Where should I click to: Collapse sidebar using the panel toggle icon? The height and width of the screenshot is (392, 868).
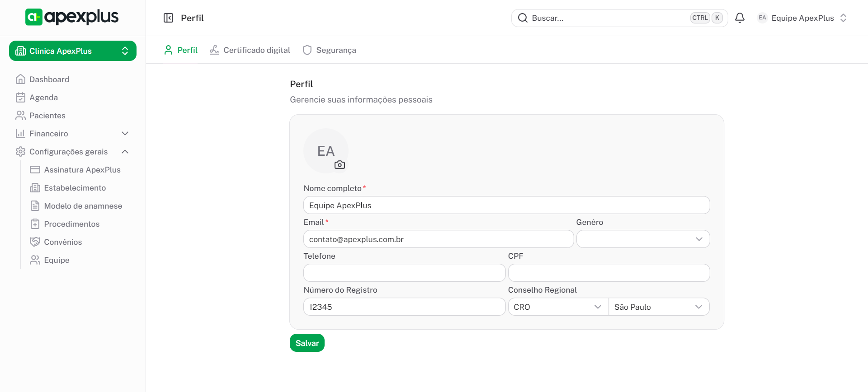(168, 18)
